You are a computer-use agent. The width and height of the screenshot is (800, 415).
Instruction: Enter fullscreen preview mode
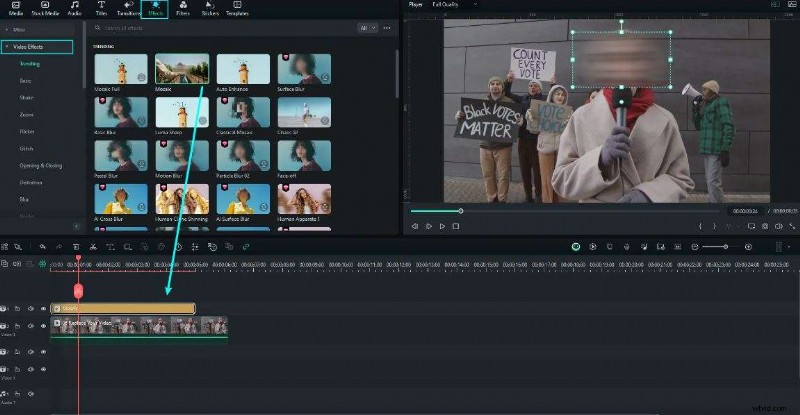tap(792, 226)
